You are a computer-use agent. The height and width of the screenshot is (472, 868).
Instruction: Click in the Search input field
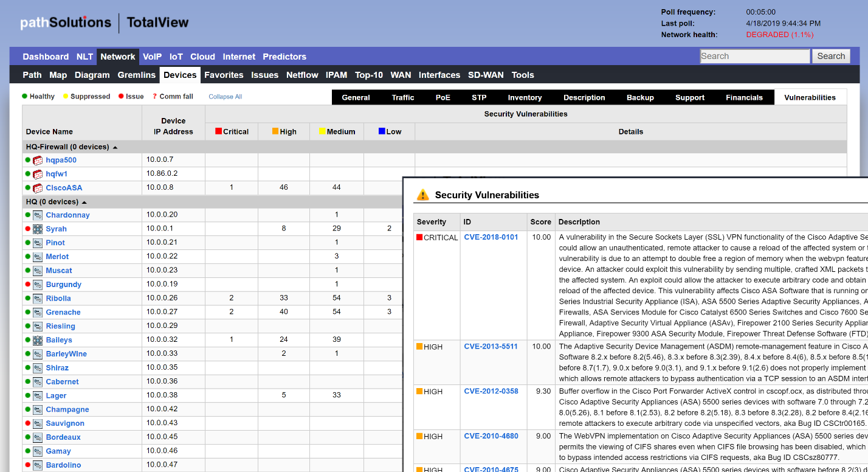[754, 56]
